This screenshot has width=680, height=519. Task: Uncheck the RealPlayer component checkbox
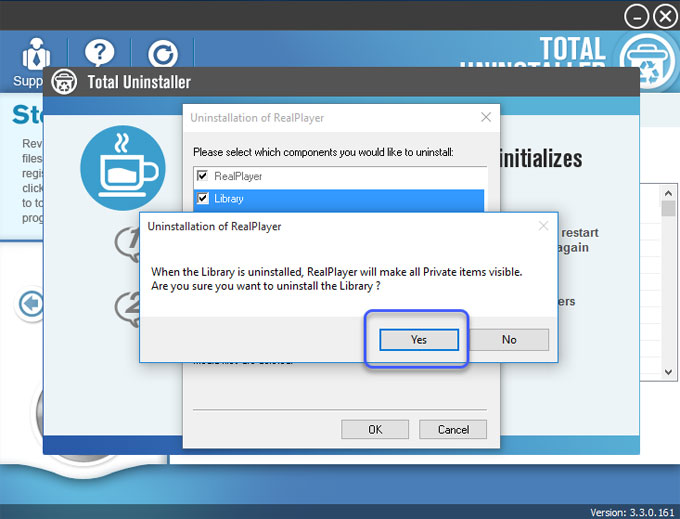pyautogui.click(x=202, y=176)
